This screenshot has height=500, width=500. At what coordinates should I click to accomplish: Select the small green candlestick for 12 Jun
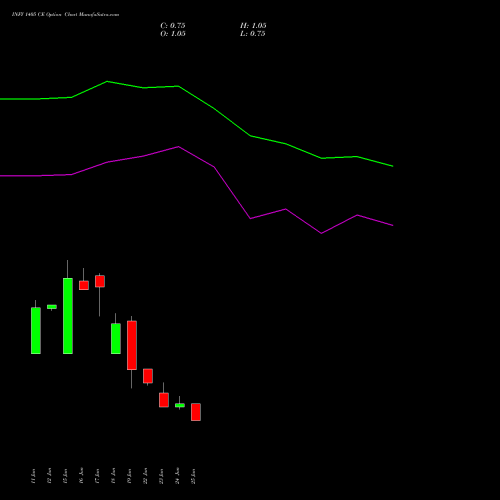[52, 307]
